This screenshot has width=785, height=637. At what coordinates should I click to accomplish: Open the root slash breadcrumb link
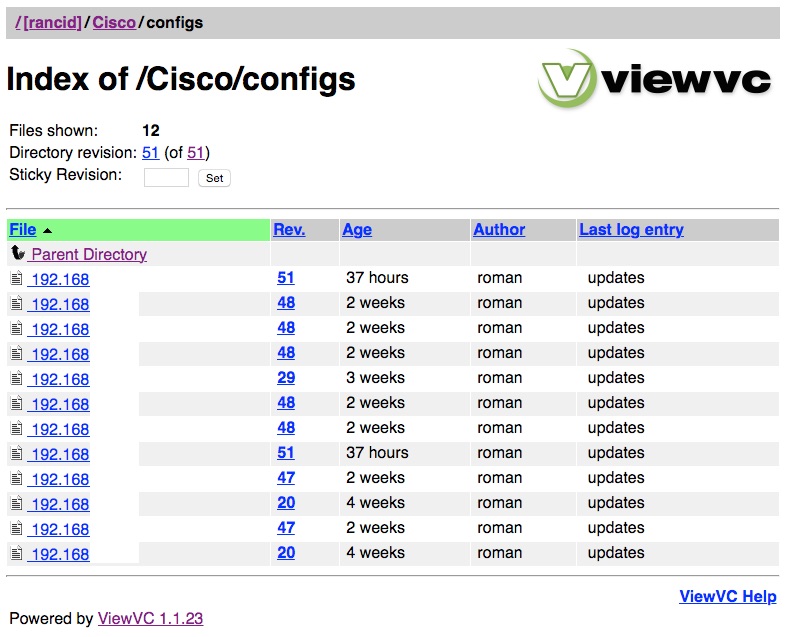tap(18, 22)
